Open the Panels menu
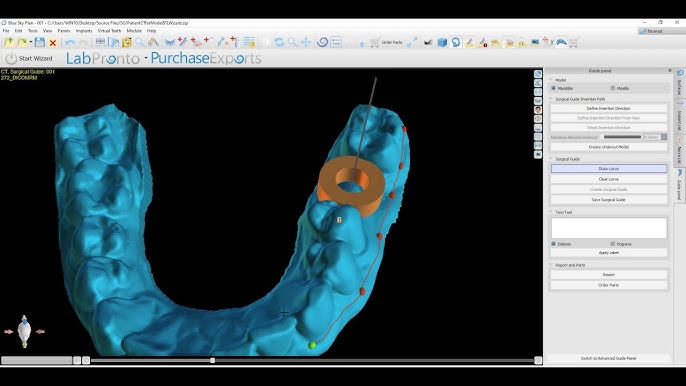Image resolution: width=686 pixels, height=386 pixels. 64,31
